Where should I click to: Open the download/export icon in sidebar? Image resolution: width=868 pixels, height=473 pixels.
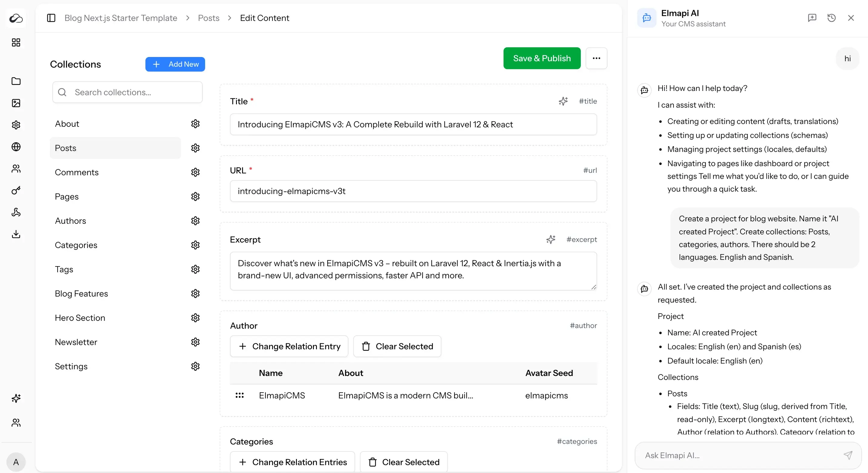[x=16, y=234]
